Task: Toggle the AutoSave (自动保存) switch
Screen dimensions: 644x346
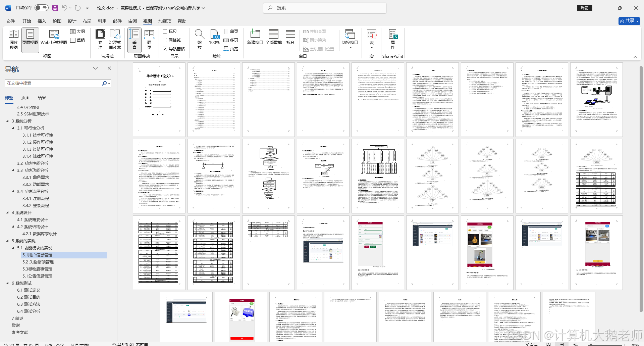Action: point(42,8)
